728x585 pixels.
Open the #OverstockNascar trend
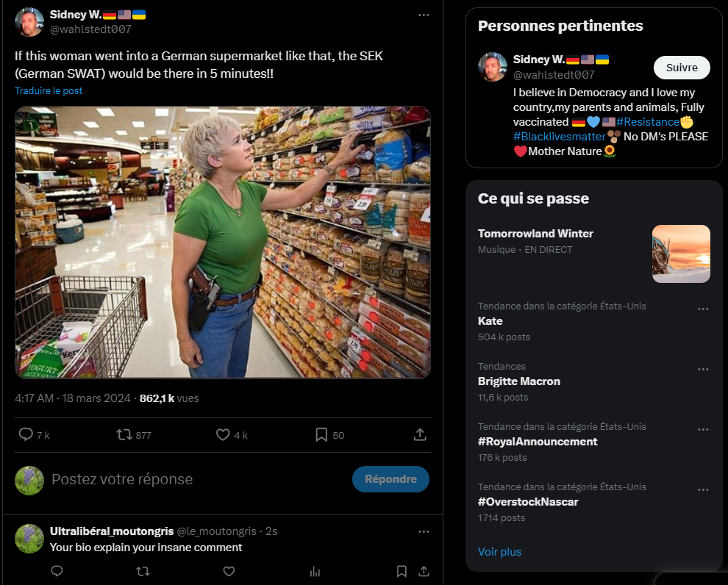pos(528,502)
